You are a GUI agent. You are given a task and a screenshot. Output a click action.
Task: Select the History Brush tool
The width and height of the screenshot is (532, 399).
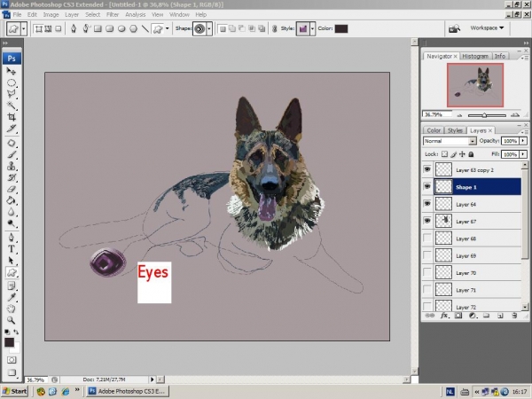click(12, 178)
